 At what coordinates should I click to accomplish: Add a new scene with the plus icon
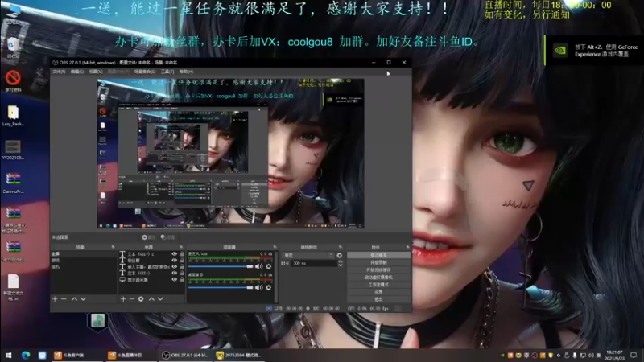(x=55, y=299)
